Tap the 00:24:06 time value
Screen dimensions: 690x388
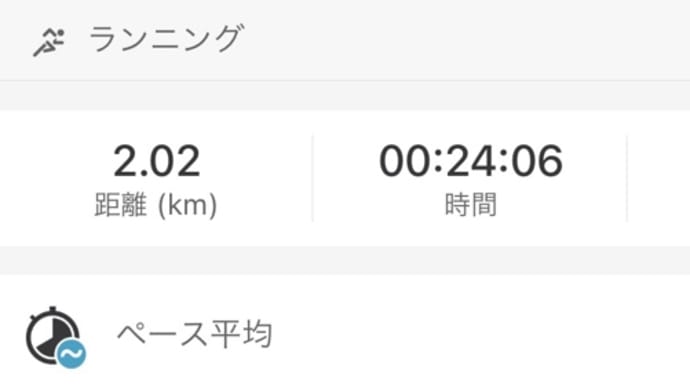coord(471,161)
